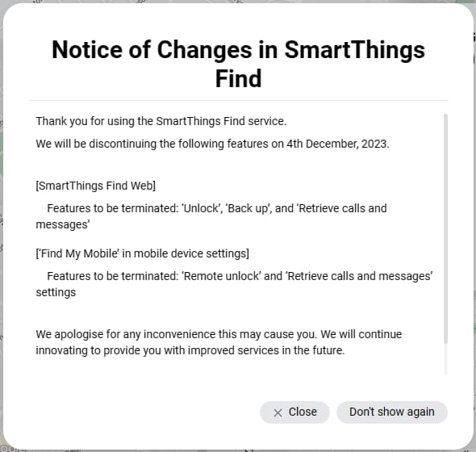The height and width of the screenshot is (452, 476).
Task: Click the 'Unlock' feature name in the terminated list
Action: coord(202,208)
